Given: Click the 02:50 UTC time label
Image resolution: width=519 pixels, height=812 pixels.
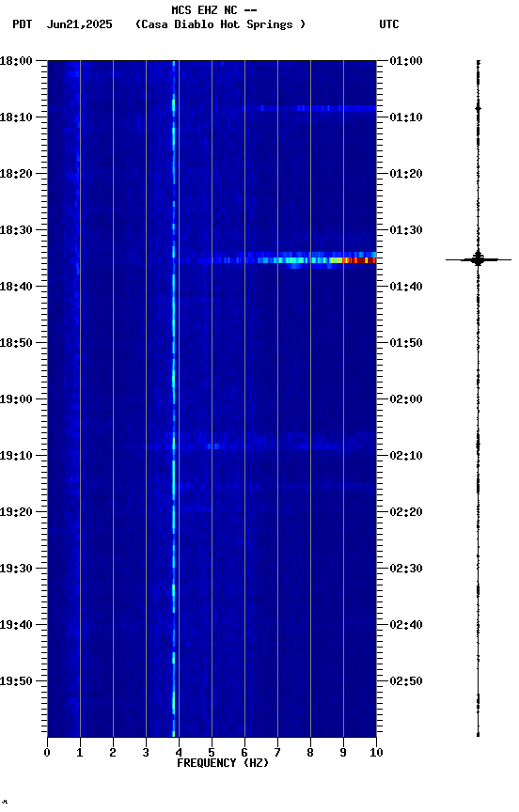Looking at the screenshot, I should pyautogui.click(x=406, y=681).
